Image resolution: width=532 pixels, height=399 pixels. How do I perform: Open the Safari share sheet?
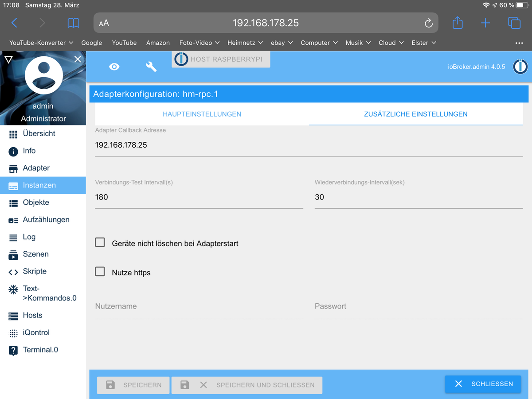pos(458,23)
